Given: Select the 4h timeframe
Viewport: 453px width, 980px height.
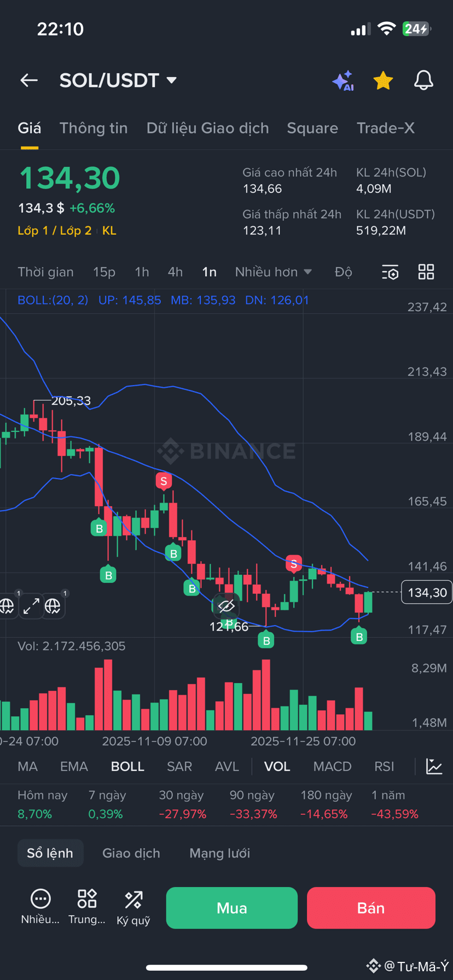Looking at the screenshot, I should coord(175,272).
